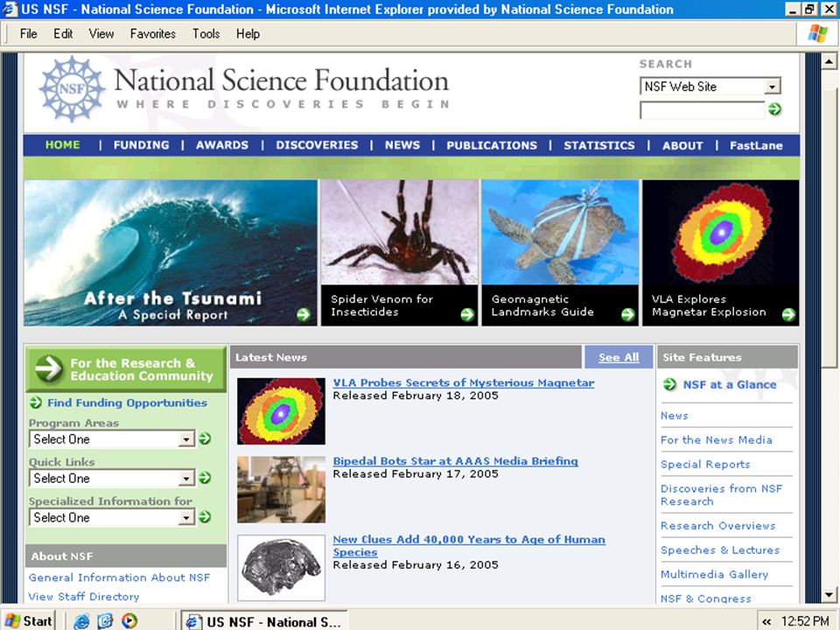Image resolution: width=840 pixels, height=630 pixels.
Task: Click See All latest news link
Action: coord(619,357)
